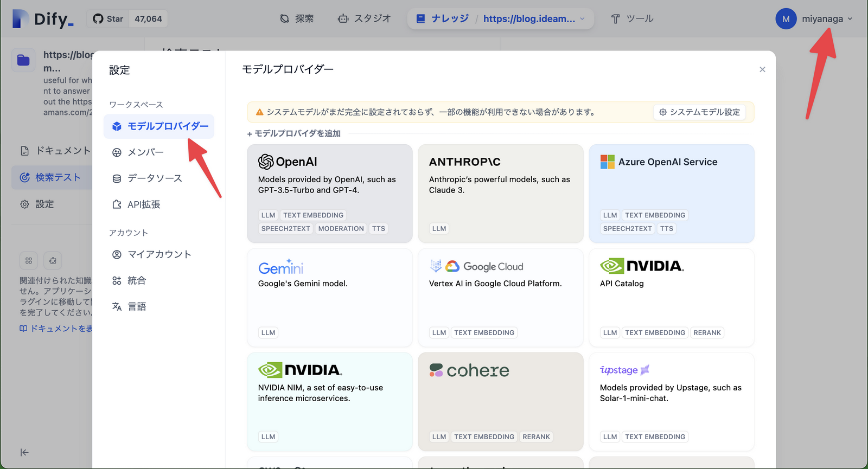Image resolution: width=868 pixels, height=469 pixels.
Task: Click the Dify logo
Action: 42,19
